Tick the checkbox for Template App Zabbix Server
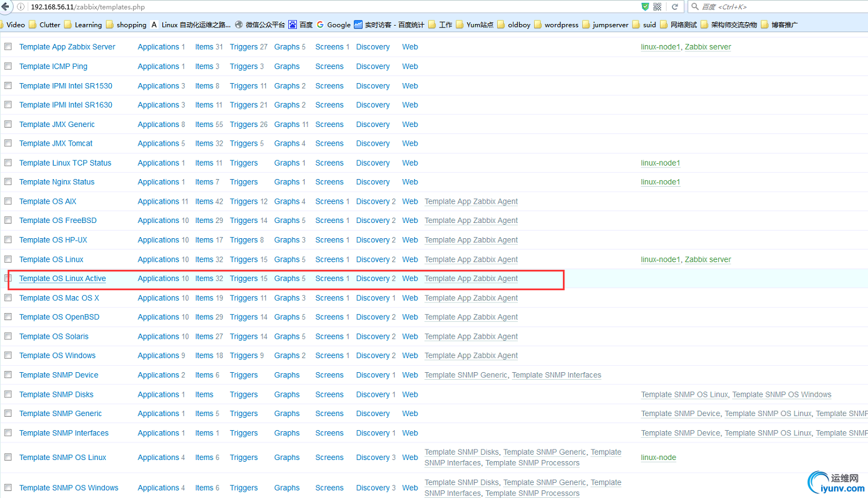Screen dimensions: 868x498 point(8,47)
